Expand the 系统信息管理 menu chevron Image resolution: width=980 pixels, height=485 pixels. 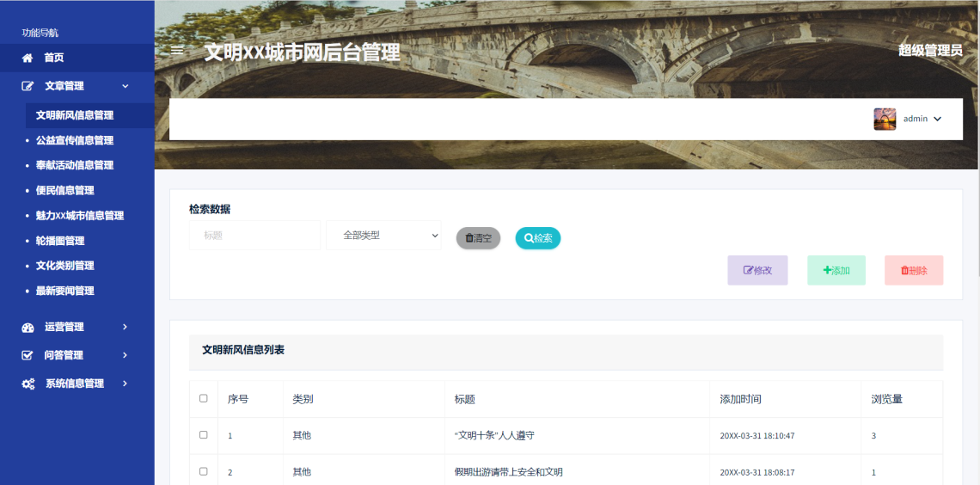(x=125, y=384)
